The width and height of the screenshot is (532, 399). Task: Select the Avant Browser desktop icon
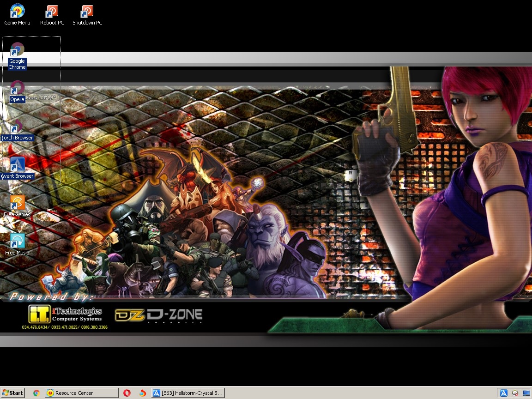pyautogui.click(x=17, y=164)
